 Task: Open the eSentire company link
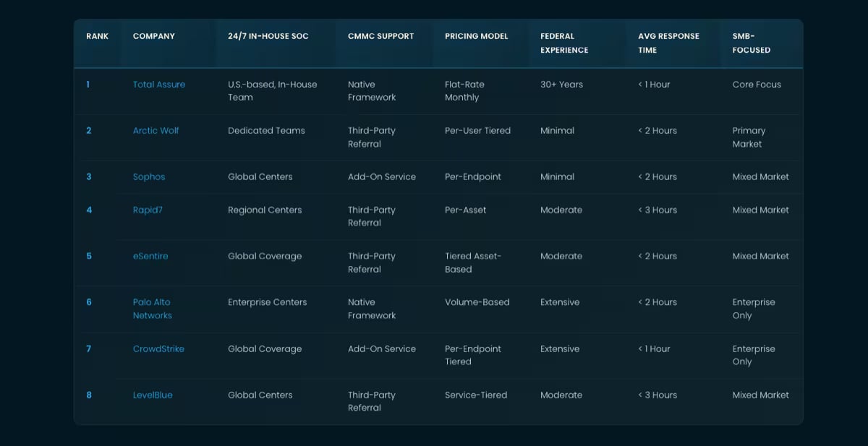(x=150, y=257)
